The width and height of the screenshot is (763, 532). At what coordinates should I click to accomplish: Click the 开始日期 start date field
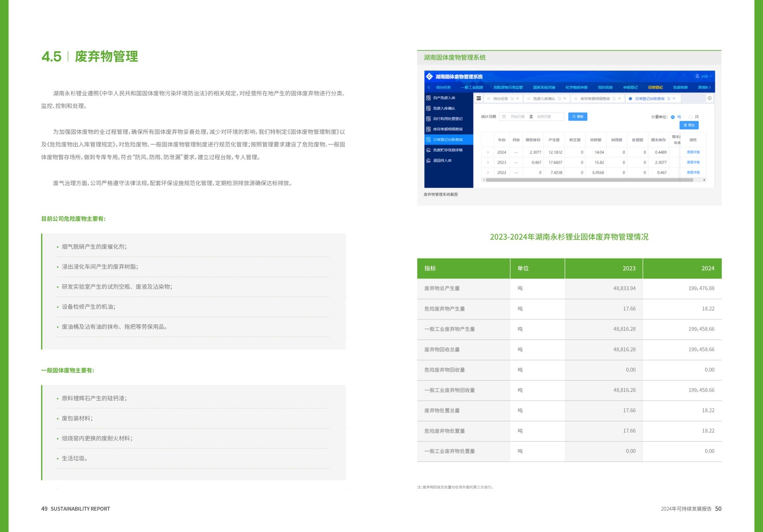518,117
